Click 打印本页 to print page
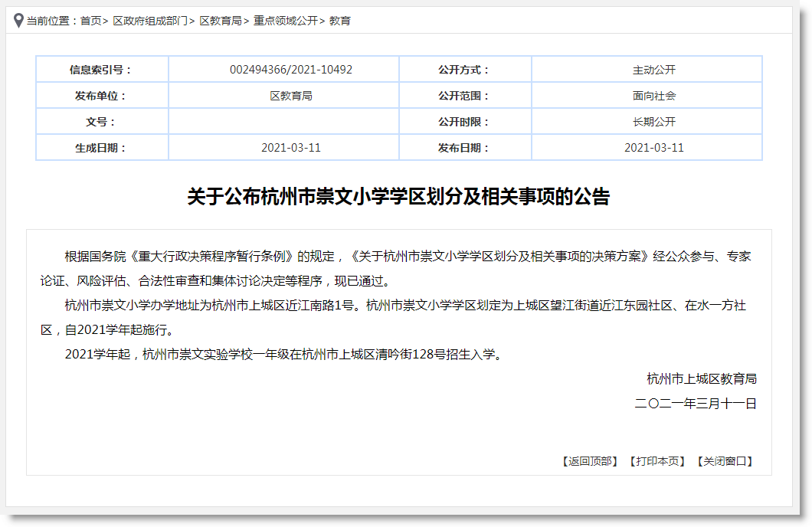 coord(658,461)
